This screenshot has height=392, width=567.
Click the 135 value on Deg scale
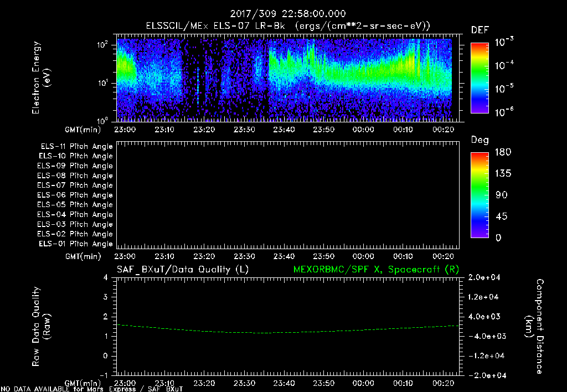pos(503,173)
